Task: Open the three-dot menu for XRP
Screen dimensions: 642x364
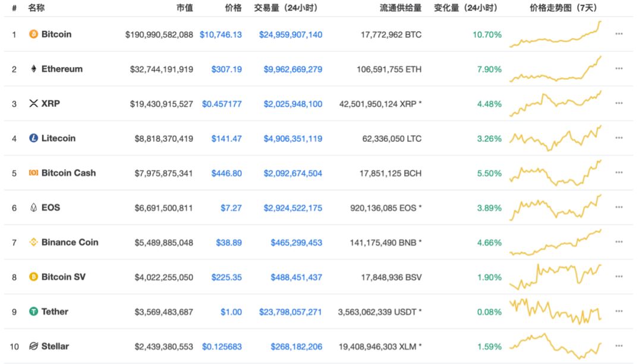Action: coord(619,103)
